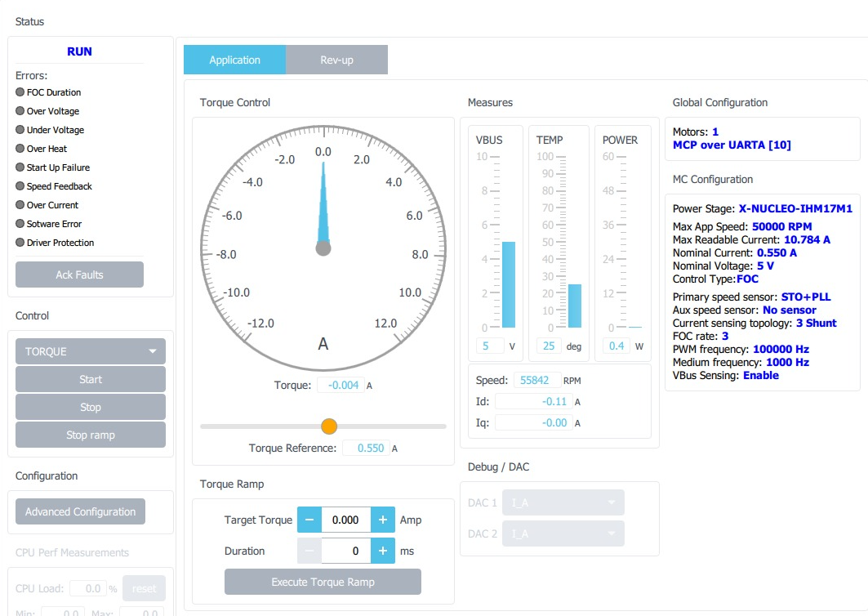
Task: Switch to the Application tab
Action: pyautogui.click(x=234, y=60)
